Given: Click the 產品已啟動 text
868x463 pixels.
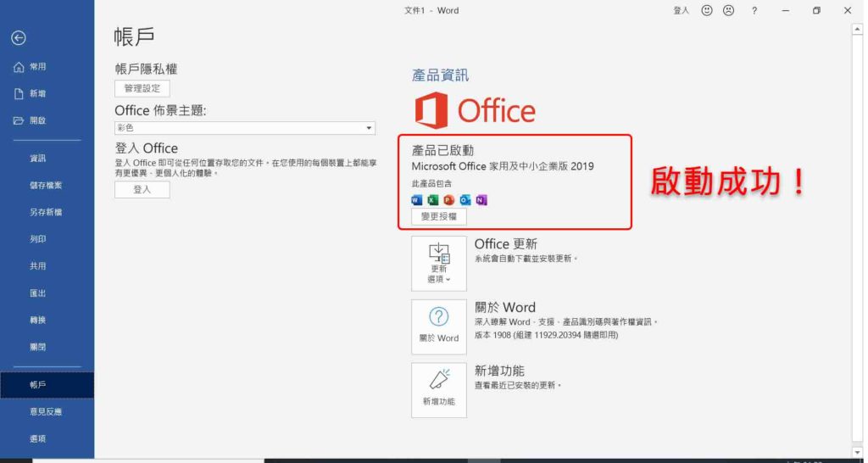Looking at the screenshot, I should (442, 151).
